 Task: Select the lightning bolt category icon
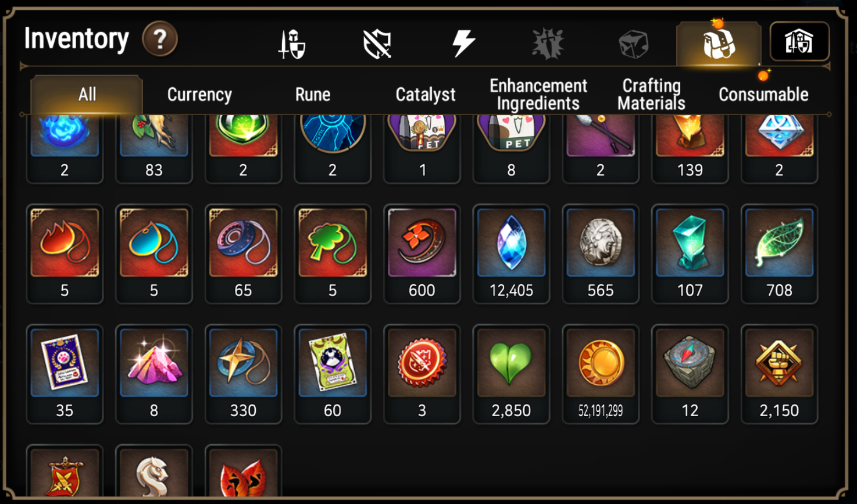click(463, 44)
